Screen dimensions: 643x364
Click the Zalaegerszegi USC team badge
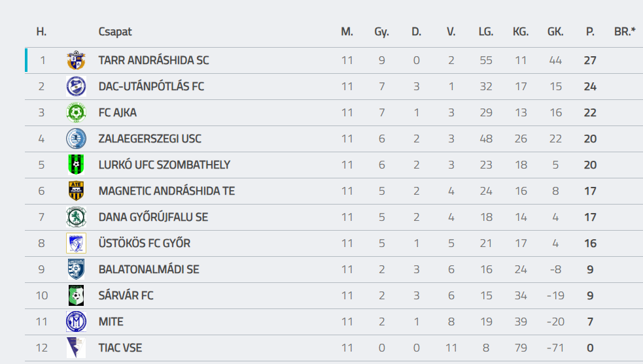(x=76, y=139)
